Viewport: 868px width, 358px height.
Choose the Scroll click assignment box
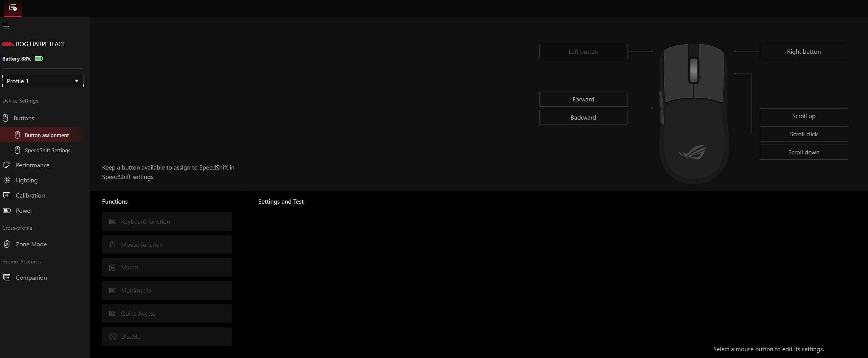tap(804, 134)
